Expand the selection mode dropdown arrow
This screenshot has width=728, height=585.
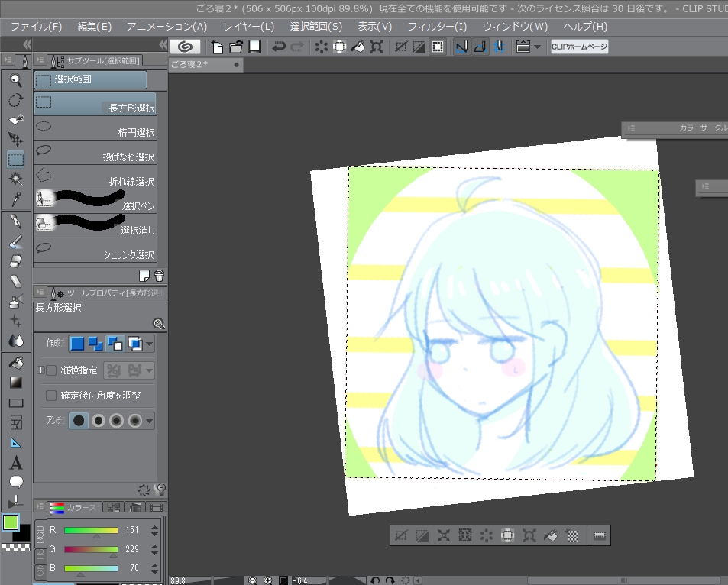click(150, 344)
